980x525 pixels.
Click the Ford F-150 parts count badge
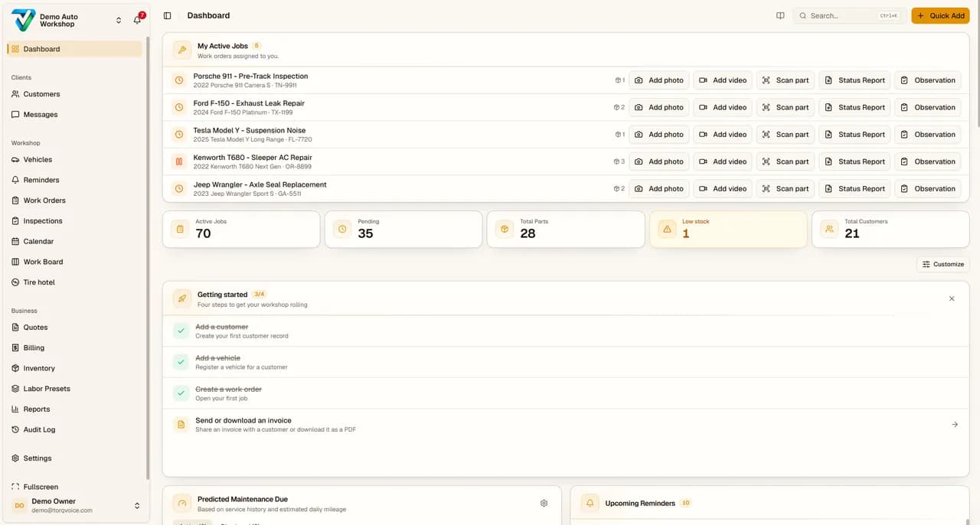pos(619,107)
